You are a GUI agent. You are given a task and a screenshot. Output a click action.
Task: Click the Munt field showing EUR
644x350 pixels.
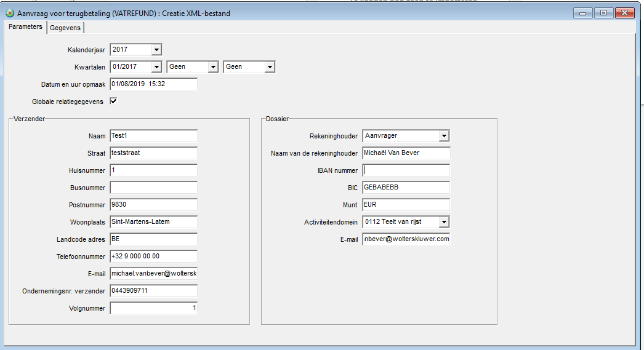point(406,205)
